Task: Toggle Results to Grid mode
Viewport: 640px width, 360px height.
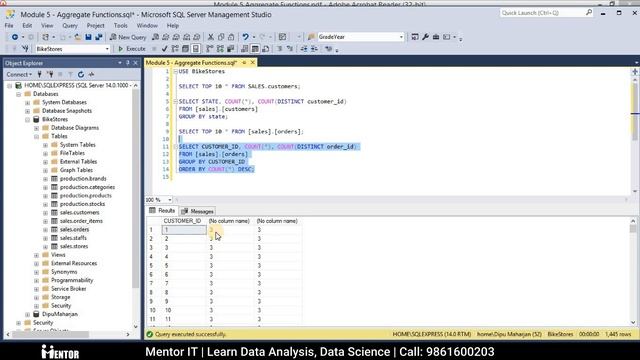Action: (255, 49)
